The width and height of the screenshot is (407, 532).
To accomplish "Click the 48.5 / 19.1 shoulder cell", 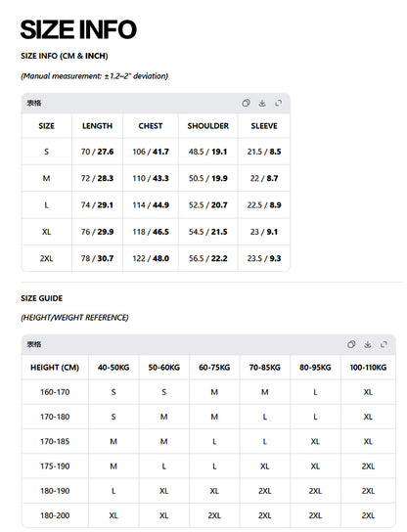I will click(x=208, y=152).
